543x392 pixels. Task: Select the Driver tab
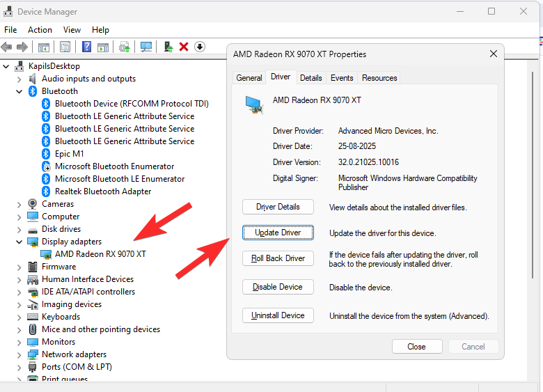click(281, 77)
